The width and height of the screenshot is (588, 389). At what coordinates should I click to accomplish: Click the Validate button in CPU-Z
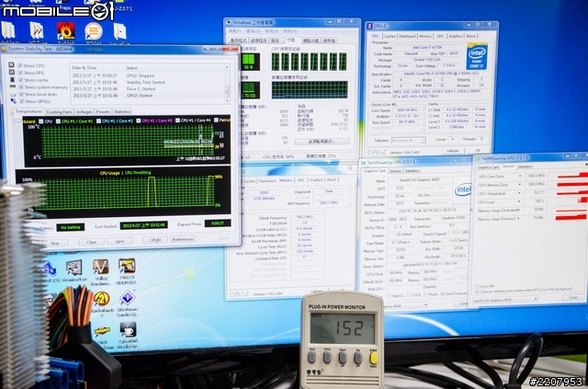453,151
